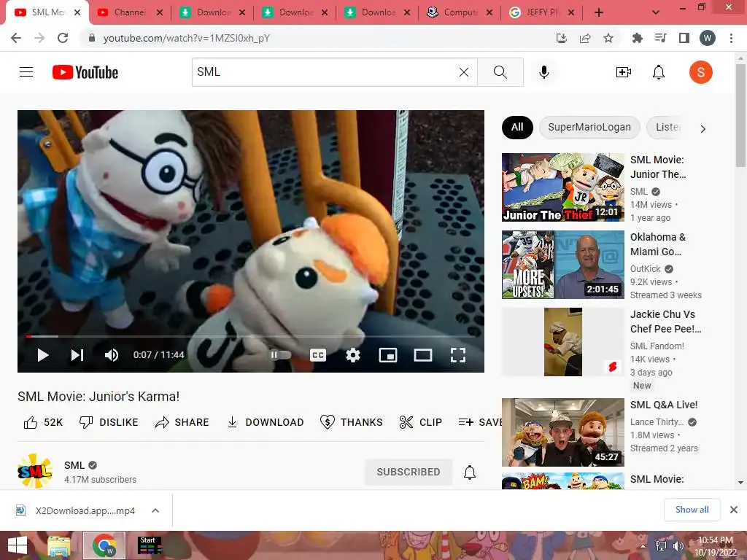
Task: Share this page icon in address bar
Action: 585,38
